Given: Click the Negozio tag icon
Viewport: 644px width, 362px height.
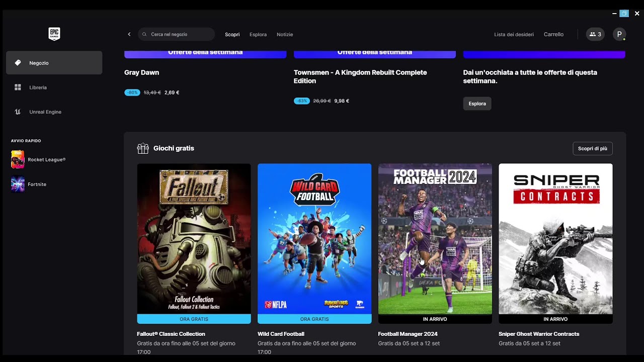Looking at the screenshot, I should [x=18, y=63].
